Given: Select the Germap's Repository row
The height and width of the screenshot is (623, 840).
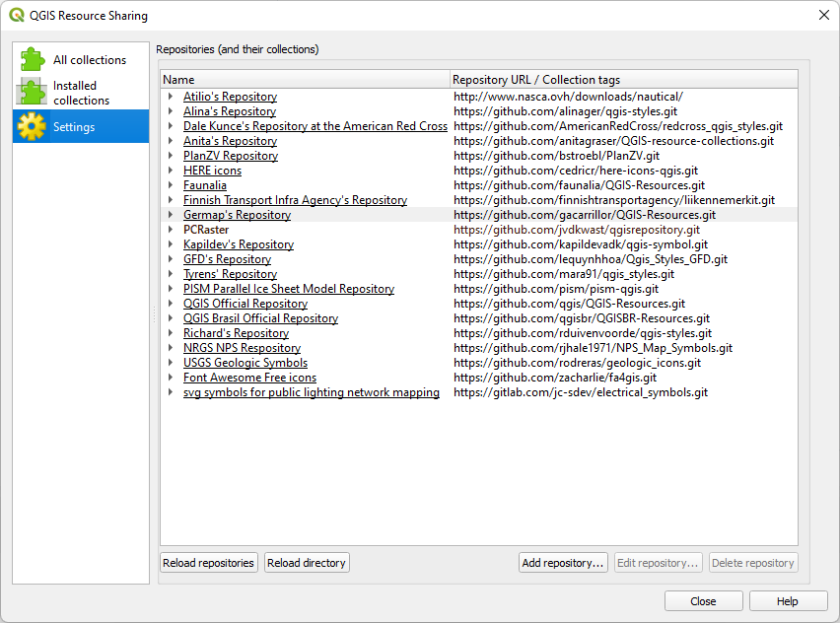Looking at the screenshot, I should coord(237,214).
